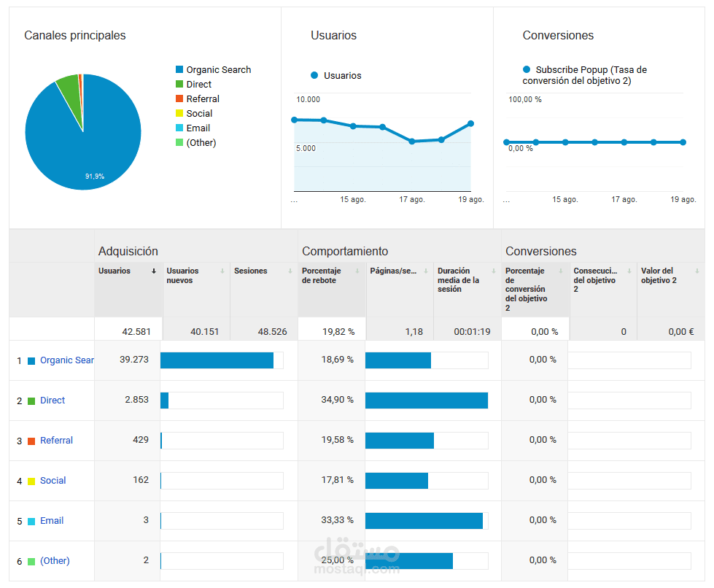
Task: Sort by Páginas/sesión column arrow
Action: pyautogui.click(x=426, y=271)
